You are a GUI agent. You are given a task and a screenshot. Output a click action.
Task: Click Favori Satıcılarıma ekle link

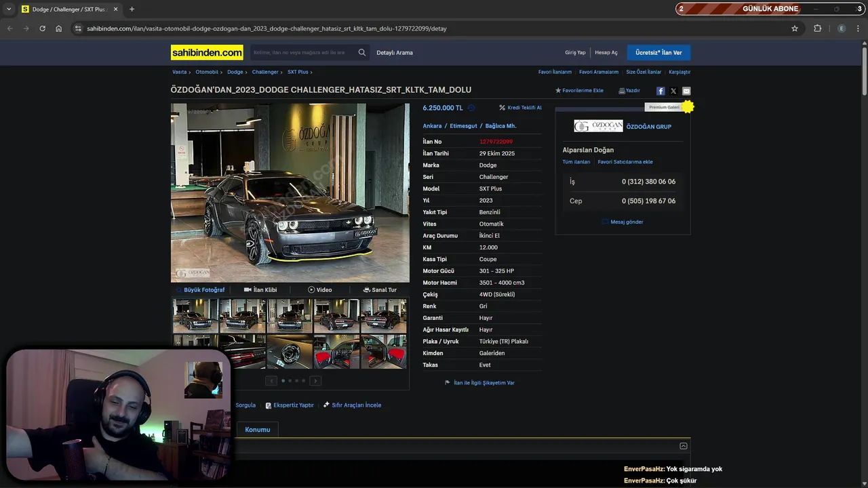pyautogui.click(x=625, y=162)
